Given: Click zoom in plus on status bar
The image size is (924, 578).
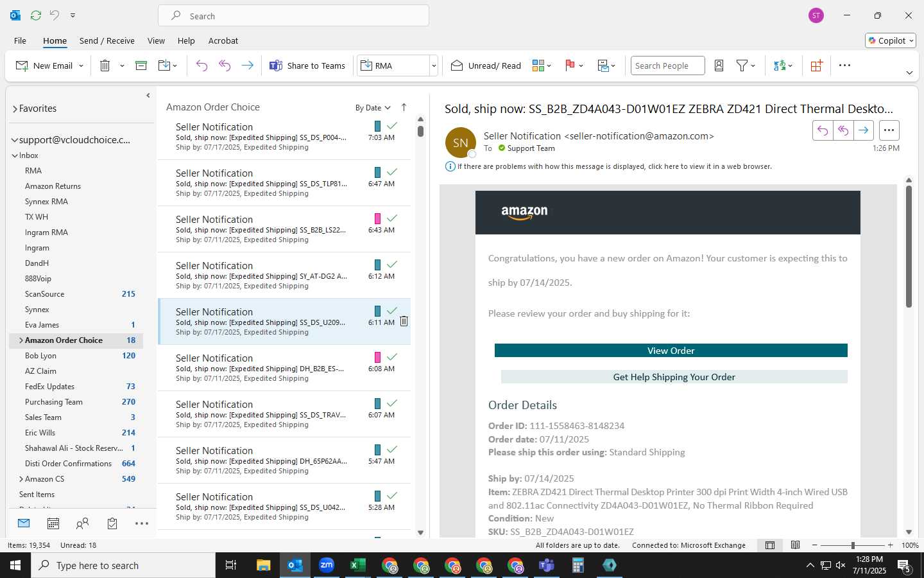Looking at the screenshot, I should [890, 545].
